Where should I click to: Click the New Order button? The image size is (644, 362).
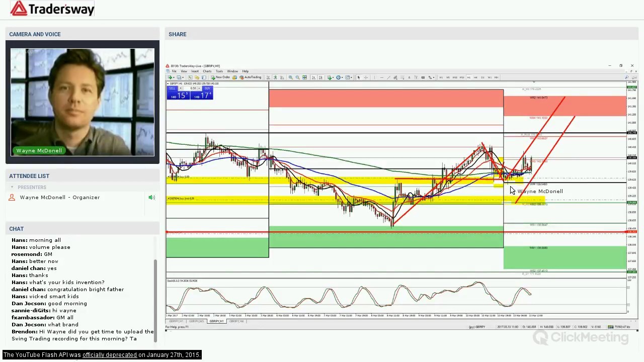point(220,77)
